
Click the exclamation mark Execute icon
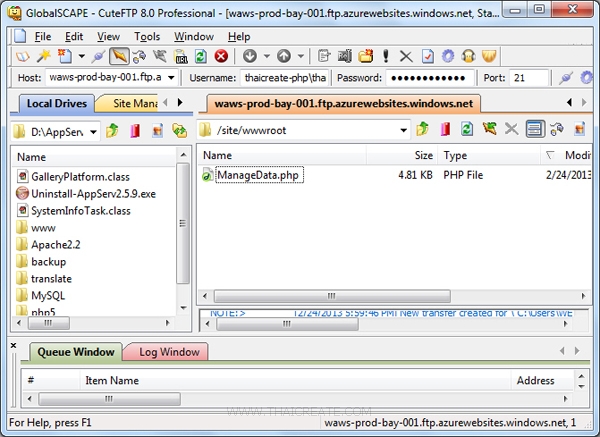(x=386, y=57)
